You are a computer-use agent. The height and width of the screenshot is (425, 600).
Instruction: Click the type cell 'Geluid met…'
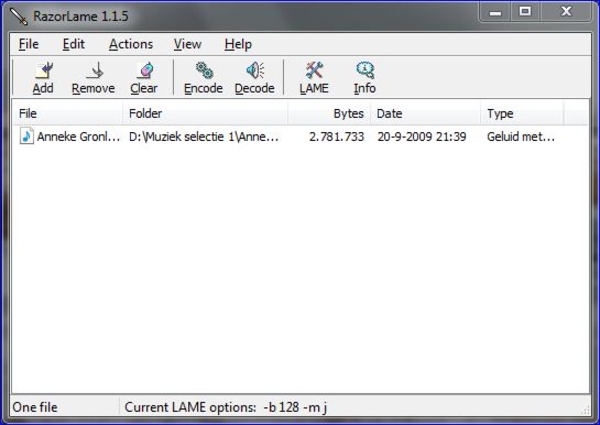521,137
